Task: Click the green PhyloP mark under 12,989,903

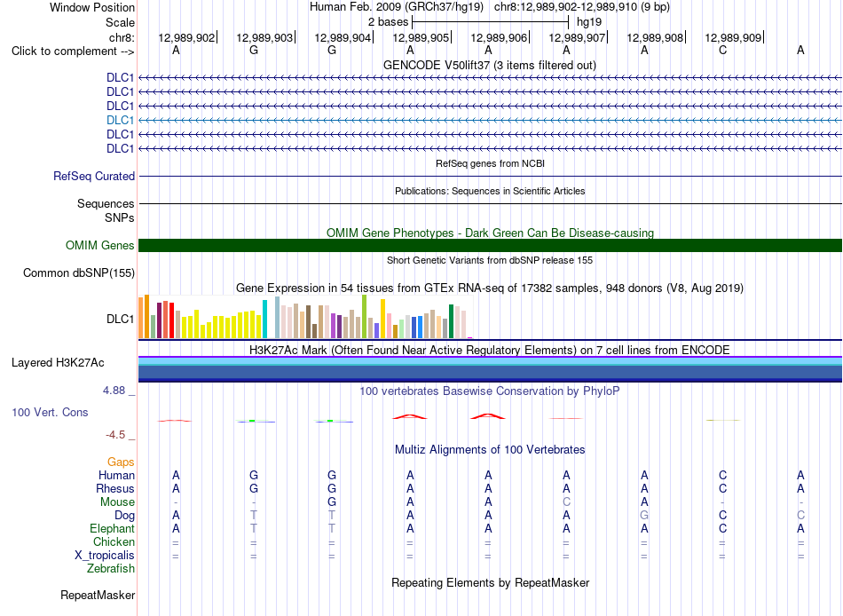Action: click(x=252, y=420)
